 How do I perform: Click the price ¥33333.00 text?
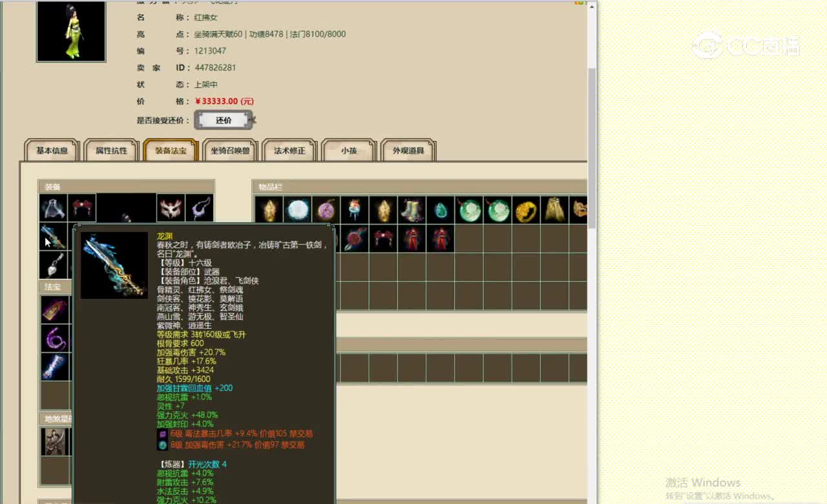click(224, 101)
